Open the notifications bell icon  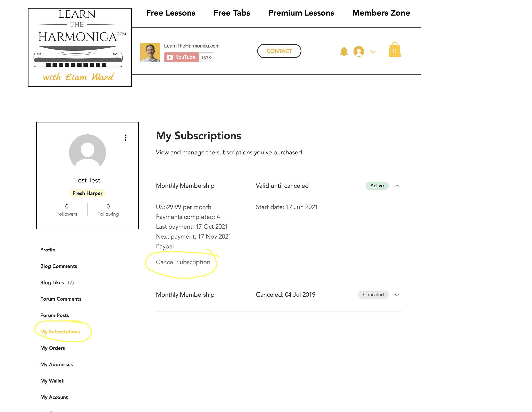coord(344,52)
